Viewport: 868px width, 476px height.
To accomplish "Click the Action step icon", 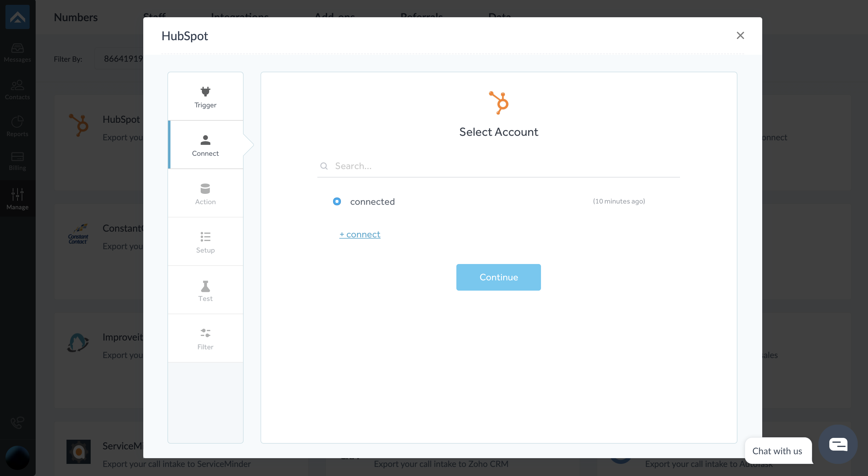I will 205,189.
